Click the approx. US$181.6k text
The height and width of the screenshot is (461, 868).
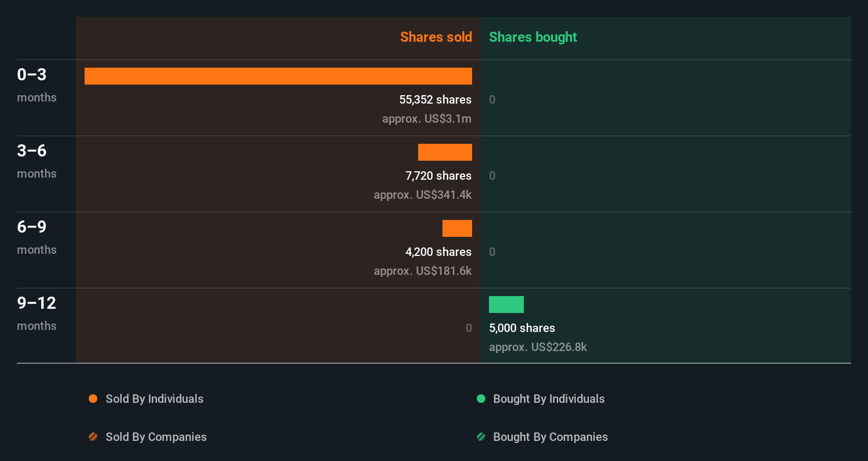(422, 271)
